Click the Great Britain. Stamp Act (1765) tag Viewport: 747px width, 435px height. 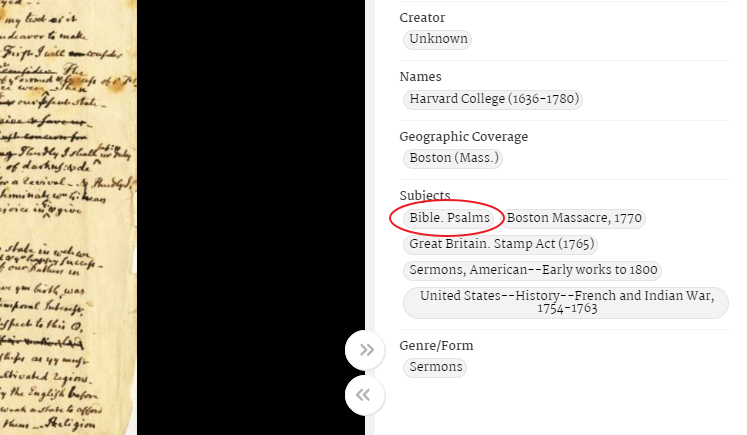(502, 244)
